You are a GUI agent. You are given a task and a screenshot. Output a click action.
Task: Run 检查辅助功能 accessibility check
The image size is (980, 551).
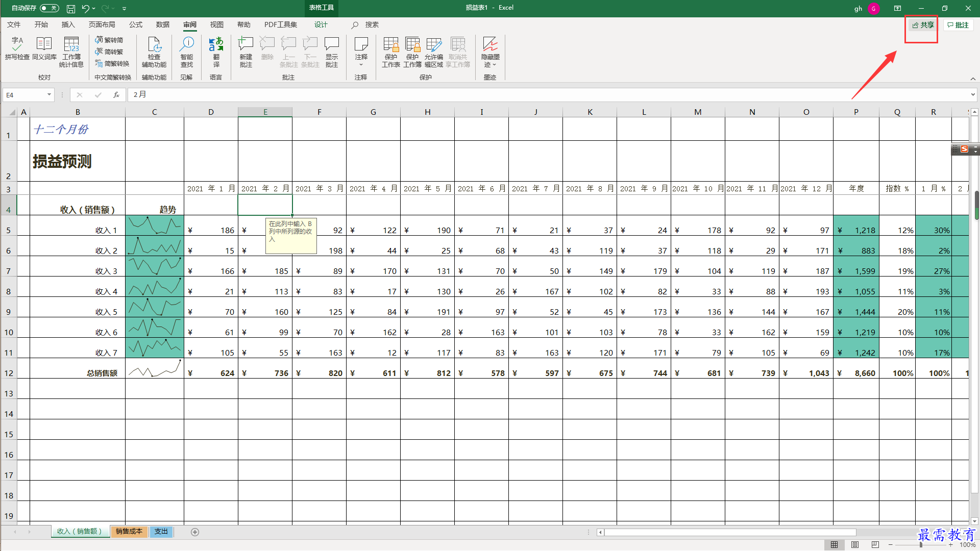[x=154, y=52]
